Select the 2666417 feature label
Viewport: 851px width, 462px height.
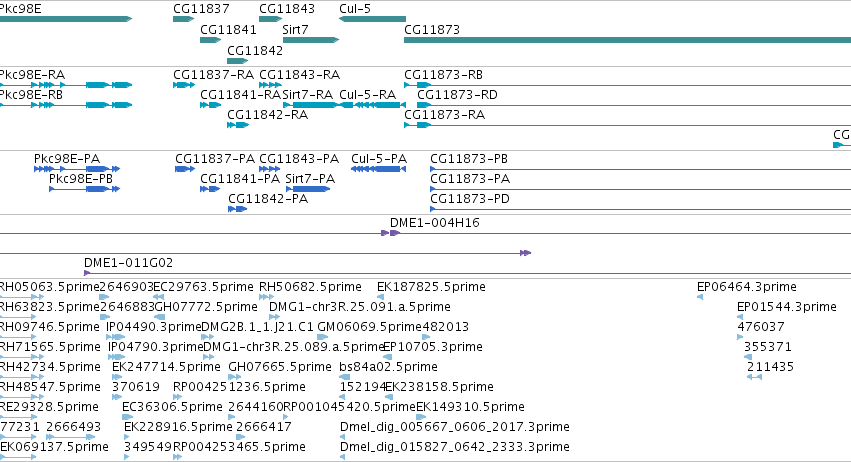(x=264, y=427)
